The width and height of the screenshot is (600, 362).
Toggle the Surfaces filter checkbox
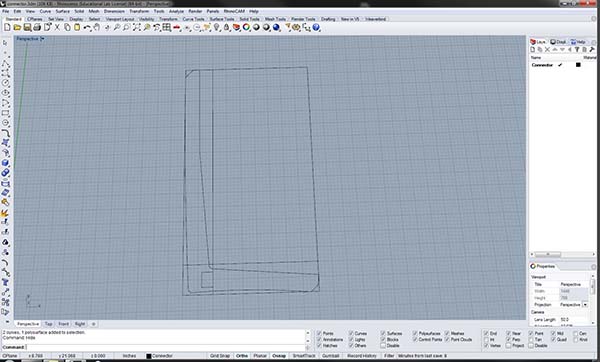(383, 334)
